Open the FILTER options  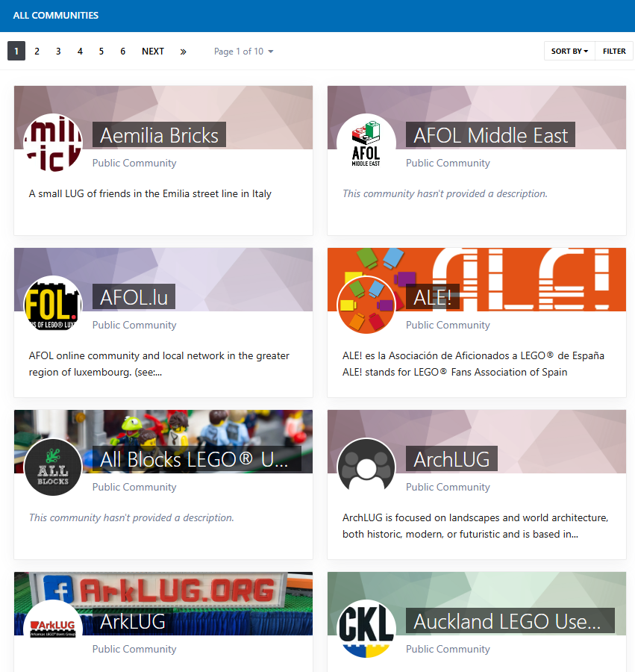tap(614, 51)
